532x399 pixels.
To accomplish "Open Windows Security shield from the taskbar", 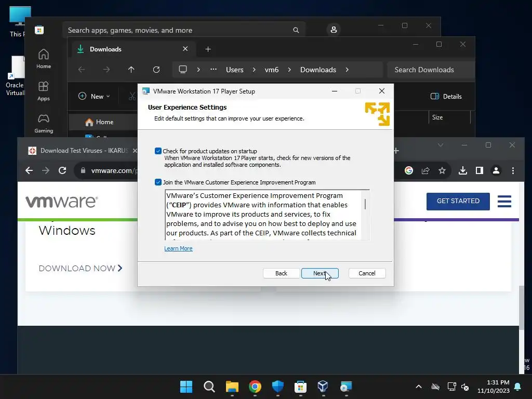I will click(277, 387).
